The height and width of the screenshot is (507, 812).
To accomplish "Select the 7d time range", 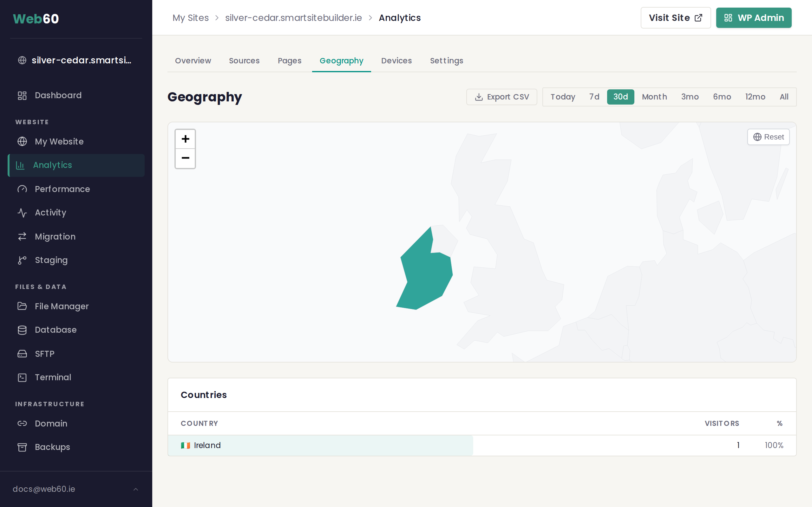I will (594, 97).
